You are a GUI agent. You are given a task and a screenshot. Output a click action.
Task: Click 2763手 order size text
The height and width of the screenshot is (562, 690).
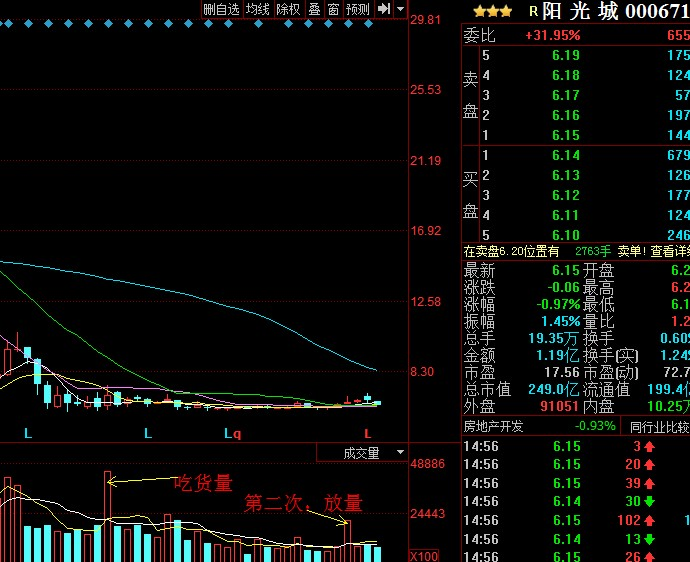coord(593,251)
